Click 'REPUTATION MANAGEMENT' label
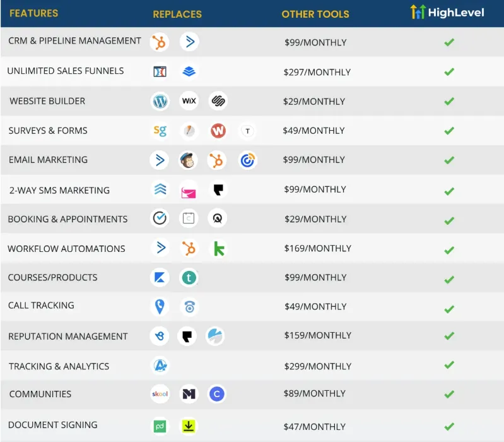Viewport: 504px width, 442px height. 68,336
